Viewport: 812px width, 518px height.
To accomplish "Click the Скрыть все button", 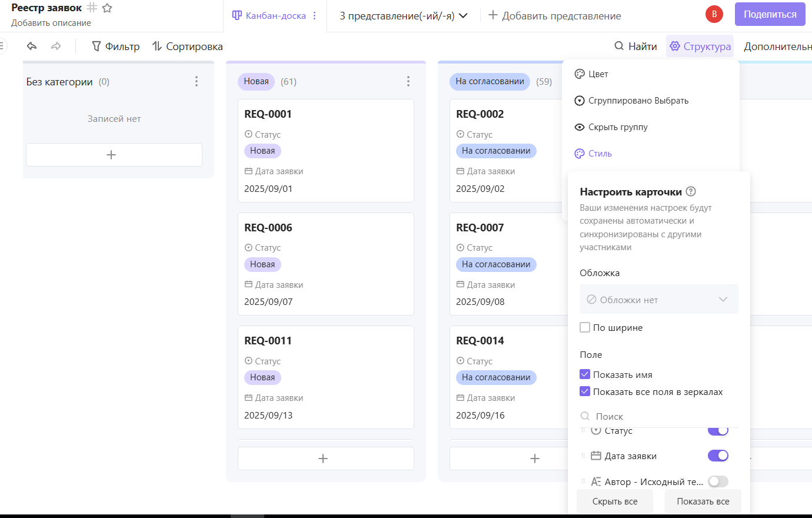I will click(615, 502).
